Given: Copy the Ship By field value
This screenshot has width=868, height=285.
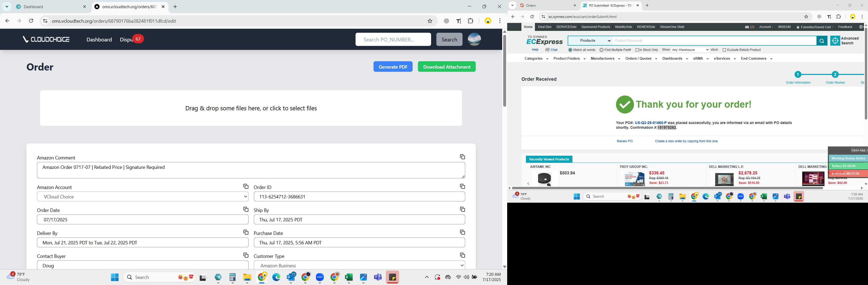Looking at the screenshot, I should 462,209.
